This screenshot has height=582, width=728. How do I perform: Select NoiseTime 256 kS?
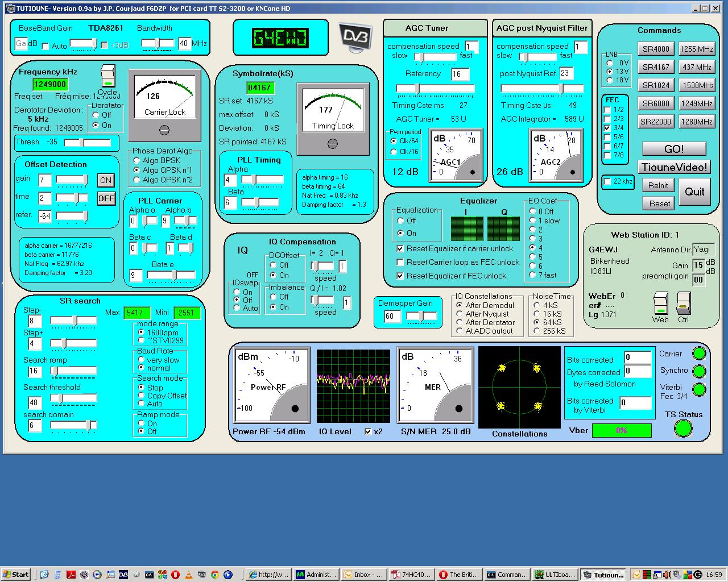point(537,331)
